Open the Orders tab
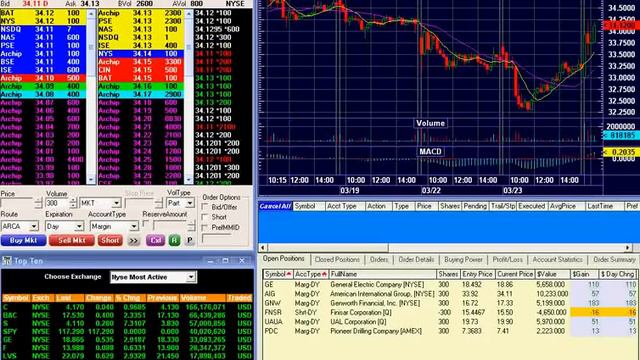Image resolution: width=640 pixels, height=360 pixels. pyautogui.click(x=379, y=260)
